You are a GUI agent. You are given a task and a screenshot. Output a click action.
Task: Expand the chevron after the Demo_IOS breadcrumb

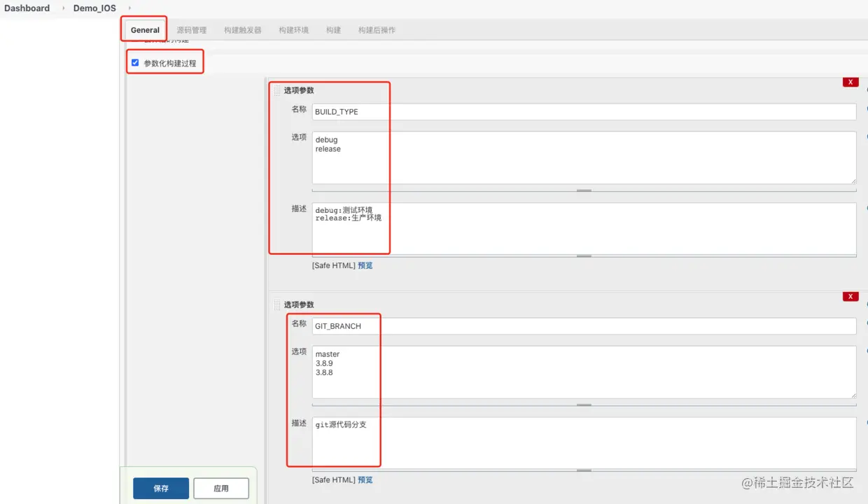129,8
